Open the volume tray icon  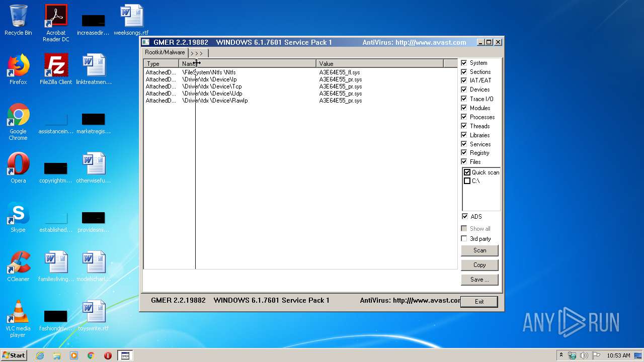click(x=584, y=355)
